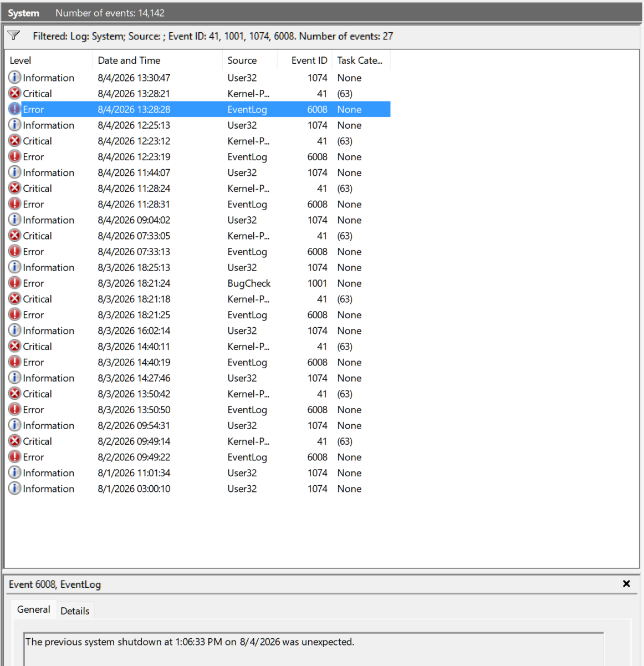Click Information icon for 8/3/2026 18:25:13 event
Viewport: 644px width, 666px height.
tap(15, 267)
